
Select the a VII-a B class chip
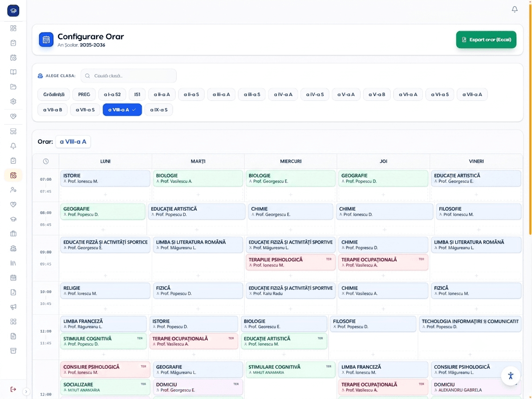point(53,110)
